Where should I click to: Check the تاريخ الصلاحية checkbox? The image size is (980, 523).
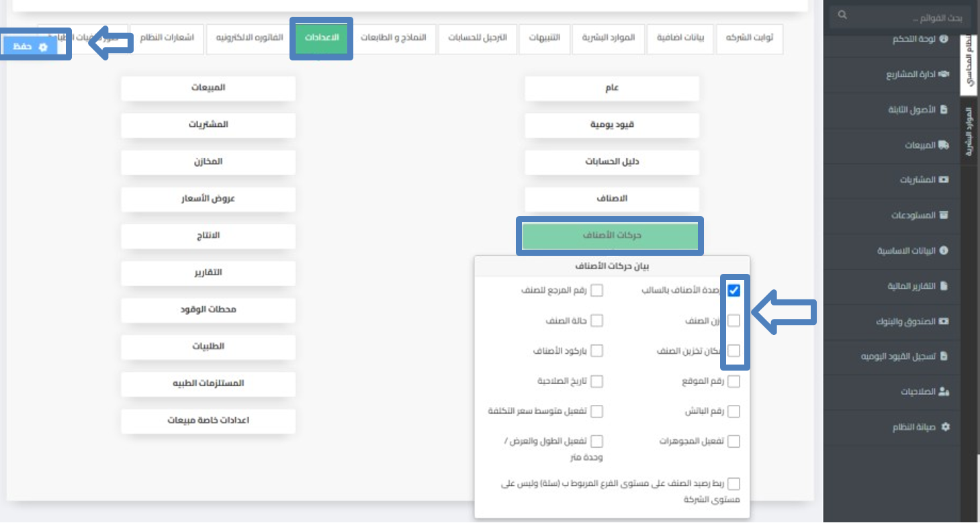pyautogui.click(x=596, y=381)
